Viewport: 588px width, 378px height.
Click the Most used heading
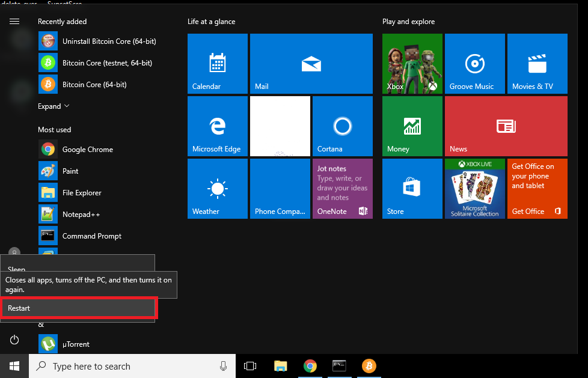pyautogui.click(x=54, y=130)
